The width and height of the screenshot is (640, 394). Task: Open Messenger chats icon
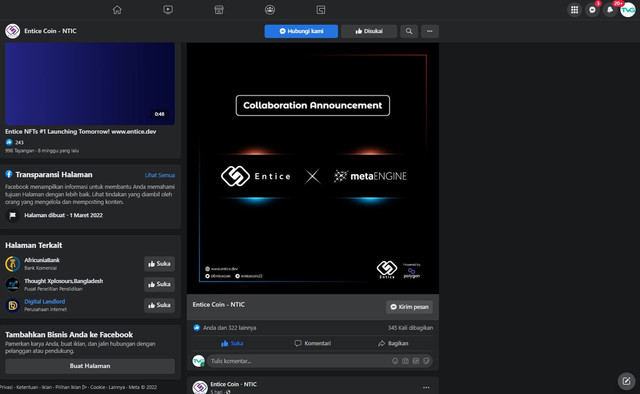(592, 10)
